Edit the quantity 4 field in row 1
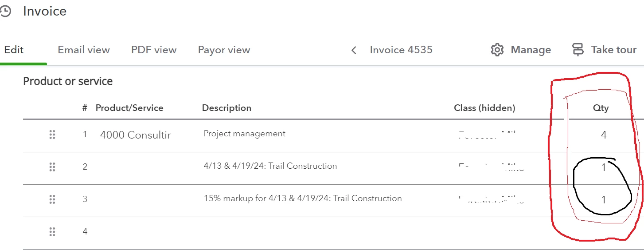Image resolution: width=644 pixels, height=250 pixels. point(604,135)
